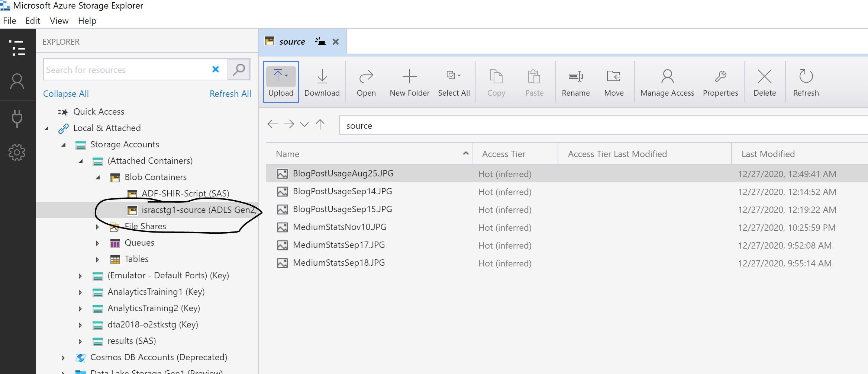This screenshot has width=868, height=374.
Task: Expand the AnalayticsTraining1 (Key) account
Action: pos(80,292)
